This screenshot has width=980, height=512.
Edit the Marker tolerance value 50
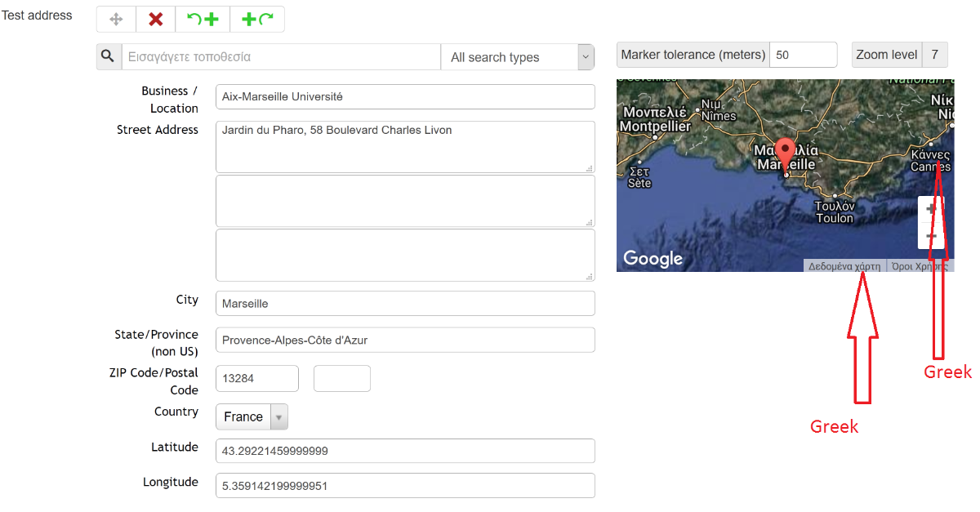click(804, 55)
